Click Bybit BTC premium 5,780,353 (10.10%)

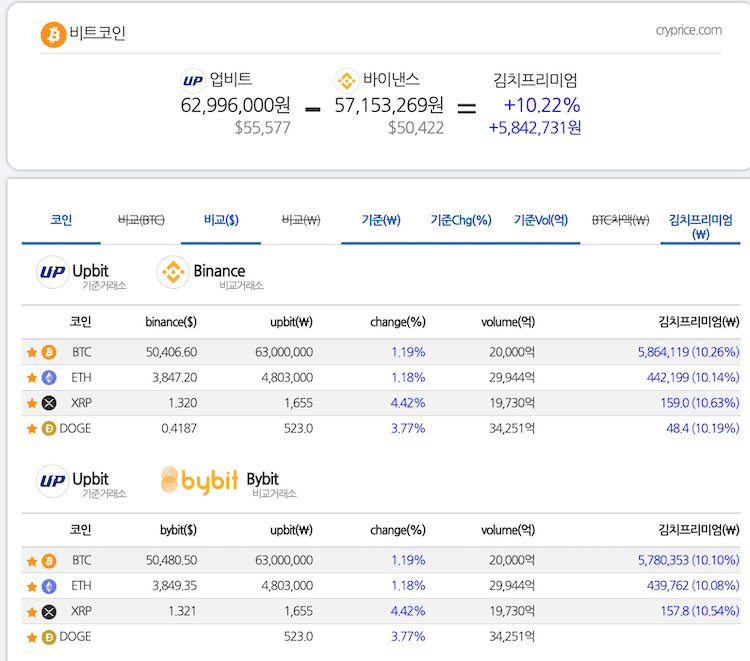(x=688, y=560)
